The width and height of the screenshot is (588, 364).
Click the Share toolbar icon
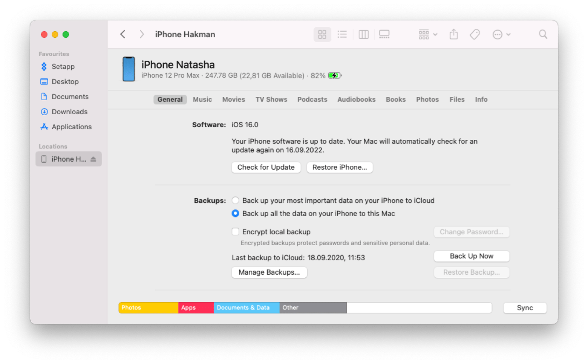[454, 34]
